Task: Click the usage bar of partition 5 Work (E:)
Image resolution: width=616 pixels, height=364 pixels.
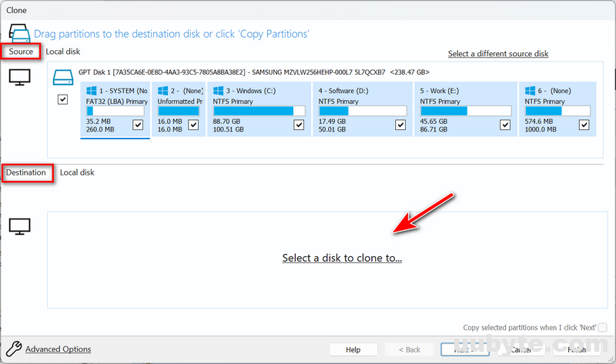Action: tap(466, 111)
